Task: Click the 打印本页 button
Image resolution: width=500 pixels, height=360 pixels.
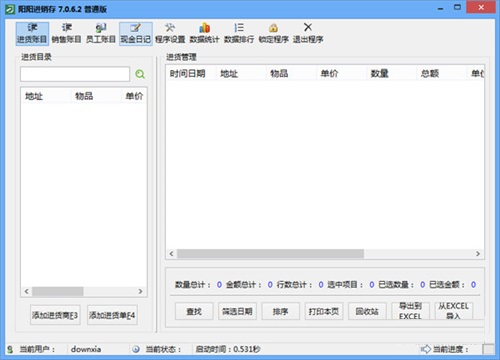Action: (324, 312)
